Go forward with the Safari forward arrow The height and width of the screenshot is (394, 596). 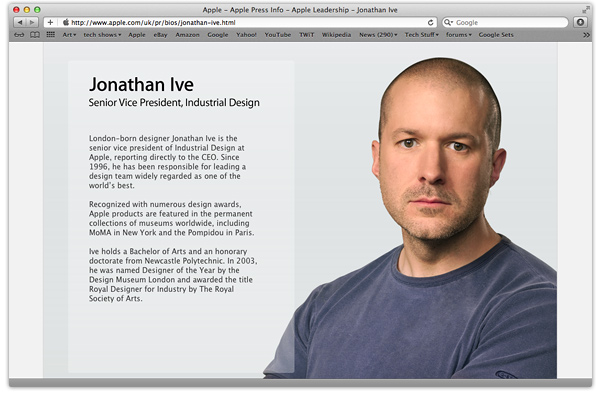click(x=32, y=22)
